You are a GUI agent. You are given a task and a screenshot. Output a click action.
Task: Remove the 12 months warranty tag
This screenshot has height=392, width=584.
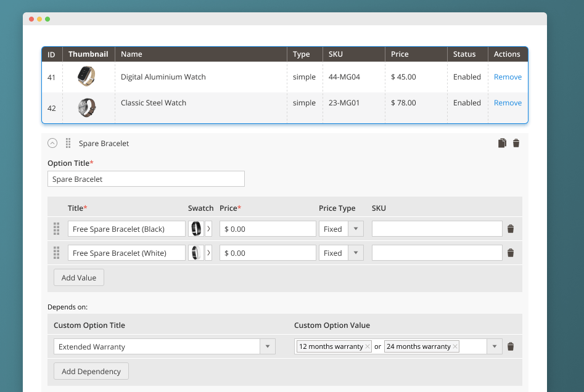[x=368, y=346]
